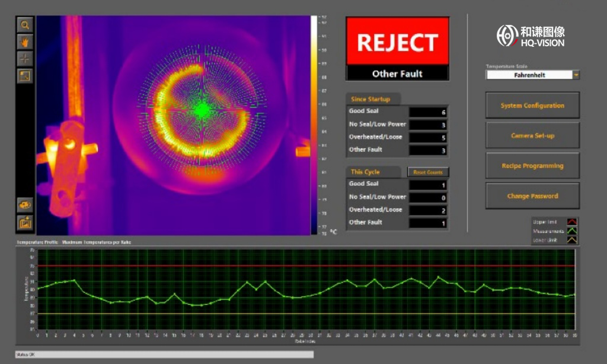Open the Temperature Scale dropdown arrow
Screen dimensions: 607x364
[x=576, y=75]
